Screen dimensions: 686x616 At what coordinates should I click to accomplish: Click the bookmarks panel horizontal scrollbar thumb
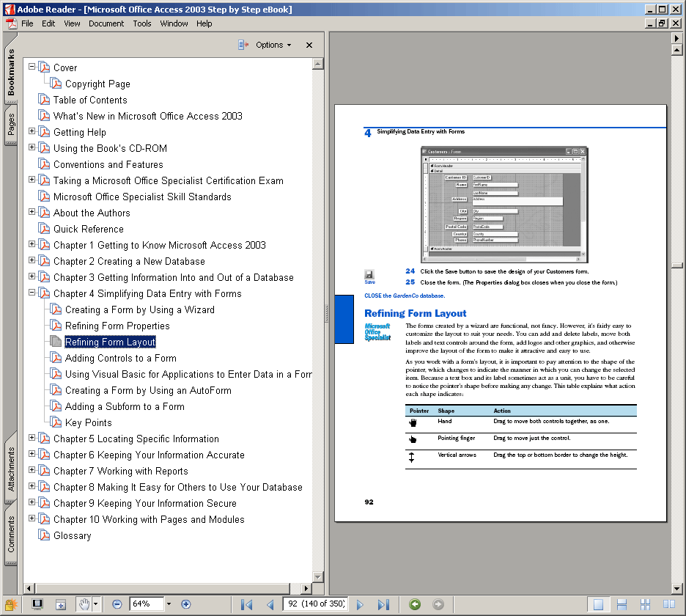pyautogui.click(x=163, y=588)
